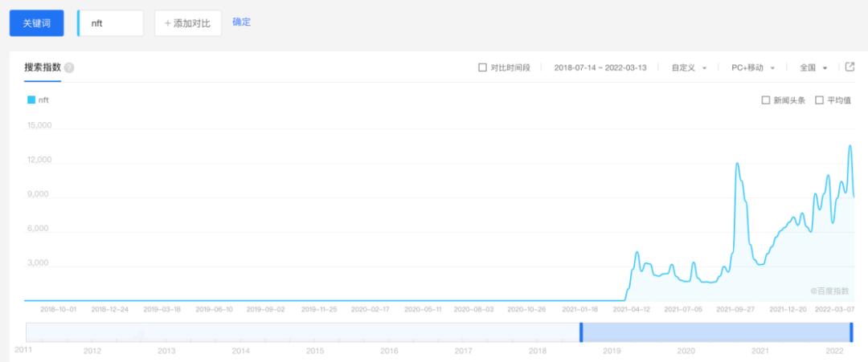Toggle the 新闻头条 checkbox
Viewport: 868px width, 362px height.
click(x=765, y=100)
